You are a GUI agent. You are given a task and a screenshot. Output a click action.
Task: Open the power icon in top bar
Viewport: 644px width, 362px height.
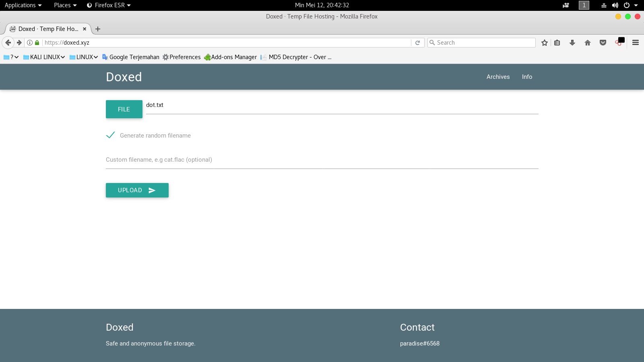[x=626, y=5]
